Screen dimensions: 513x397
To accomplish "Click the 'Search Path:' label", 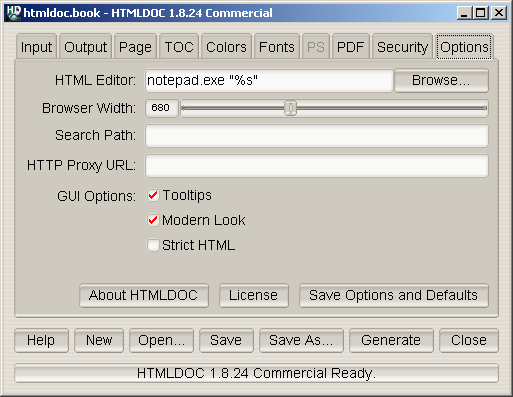I will pos(96,135).
